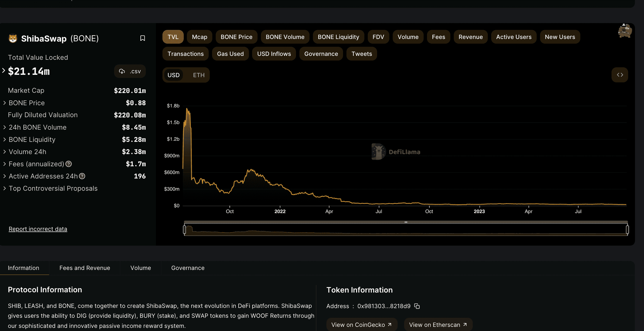Open Fees annualized help tooltip icon
644x331 pixels.
point(69,164)
